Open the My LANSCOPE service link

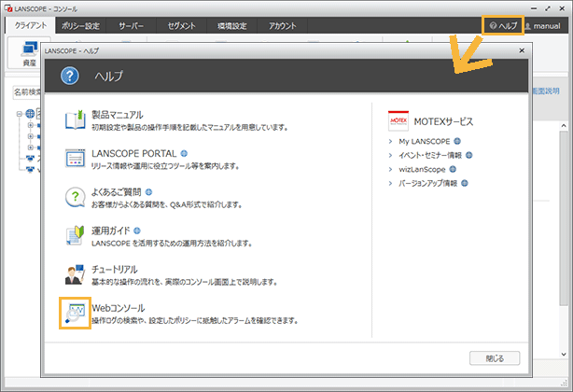pyautogui.click(x=425, y=141)
